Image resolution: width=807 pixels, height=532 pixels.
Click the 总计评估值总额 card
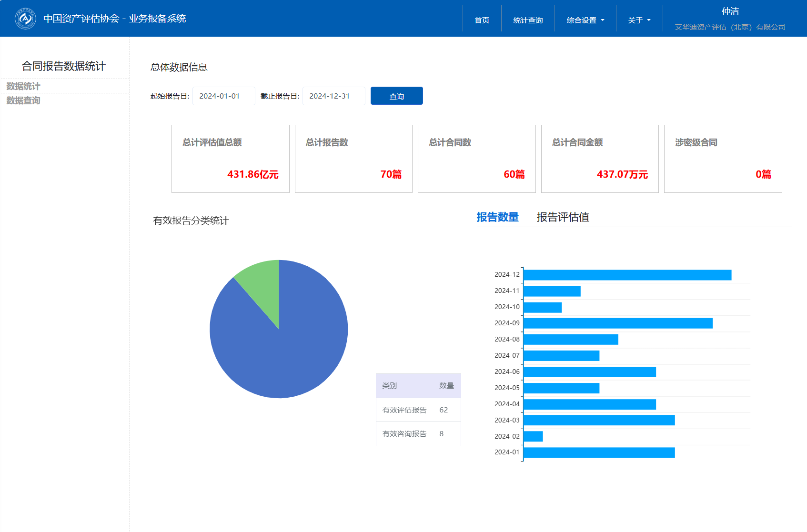click(x=230, y=159)
